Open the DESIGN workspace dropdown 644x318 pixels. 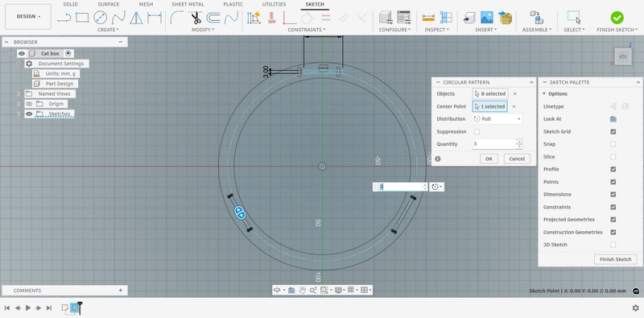pos(28,16)
